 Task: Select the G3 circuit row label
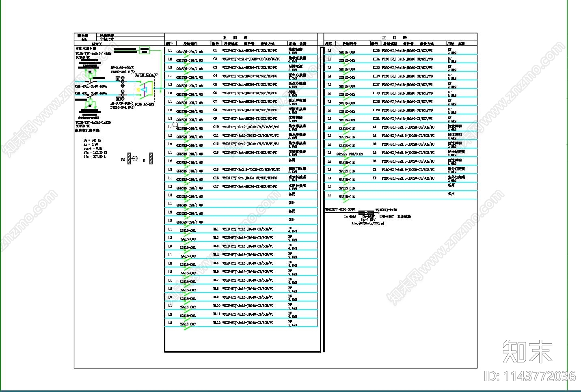374,153
